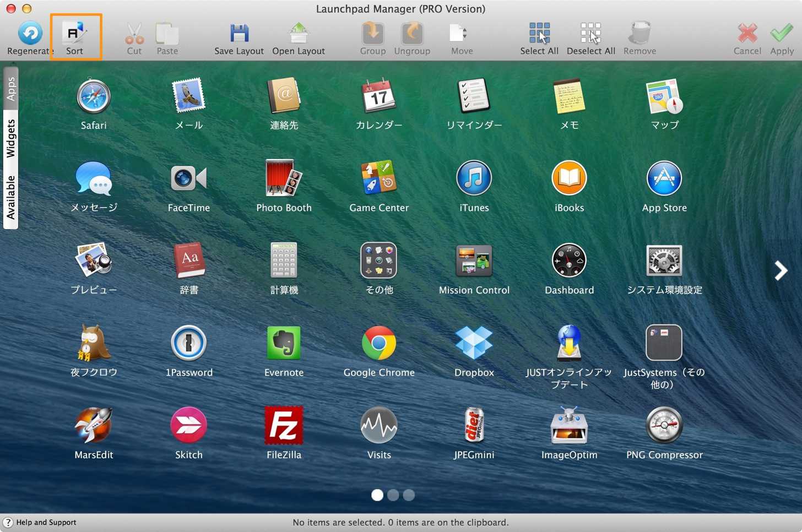The image size is (802, 532).
Task: Select the メモ notes icon
Action: coord(570,96)
